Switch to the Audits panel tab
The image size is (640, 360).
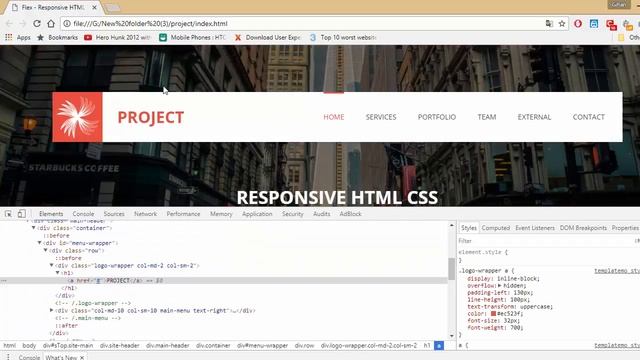[322, 214]
